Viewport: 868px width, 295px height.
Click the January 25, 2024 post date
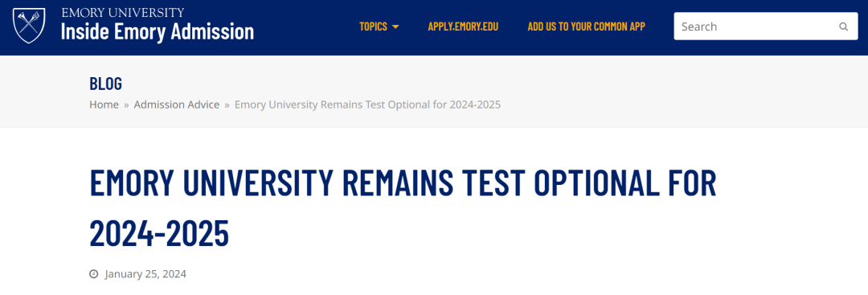pyautogui.click(x=145, y=274)
